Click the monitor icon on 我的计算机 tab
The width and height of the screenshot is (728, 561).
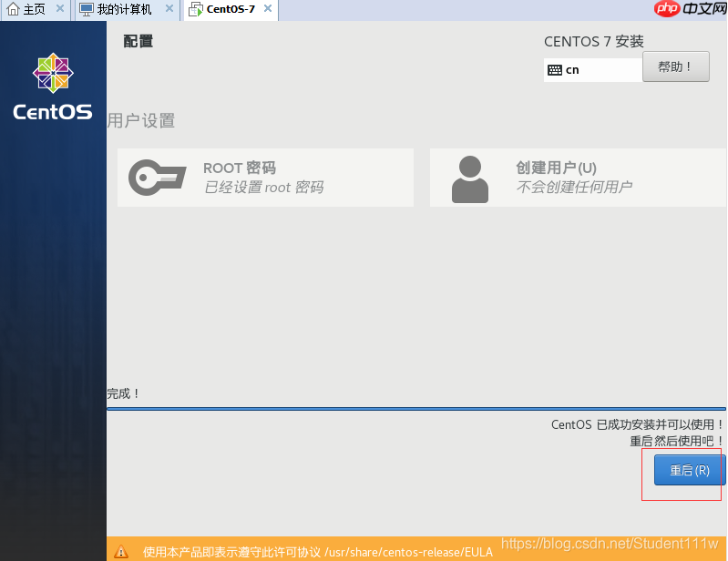click(86, 10)
